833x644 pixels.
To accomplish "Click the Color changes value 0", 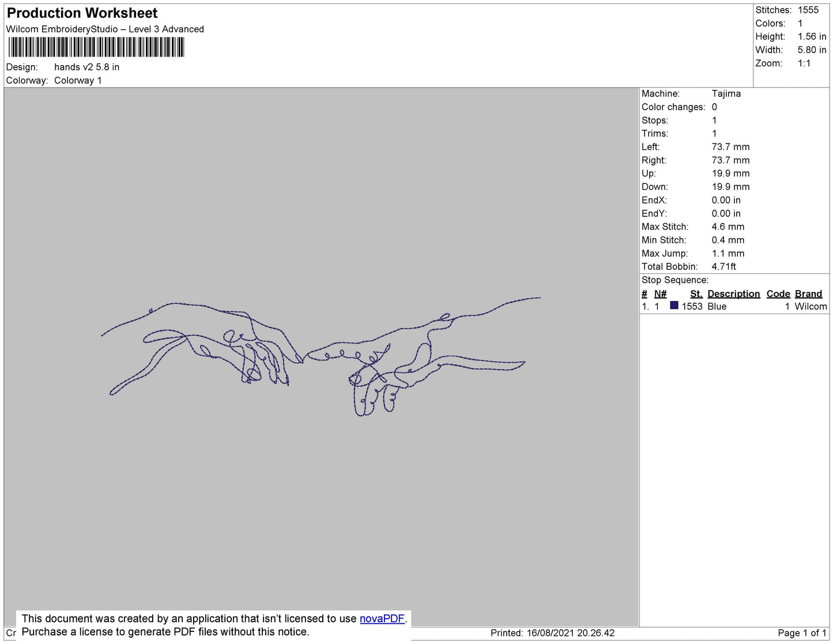I will click(714, 107).
